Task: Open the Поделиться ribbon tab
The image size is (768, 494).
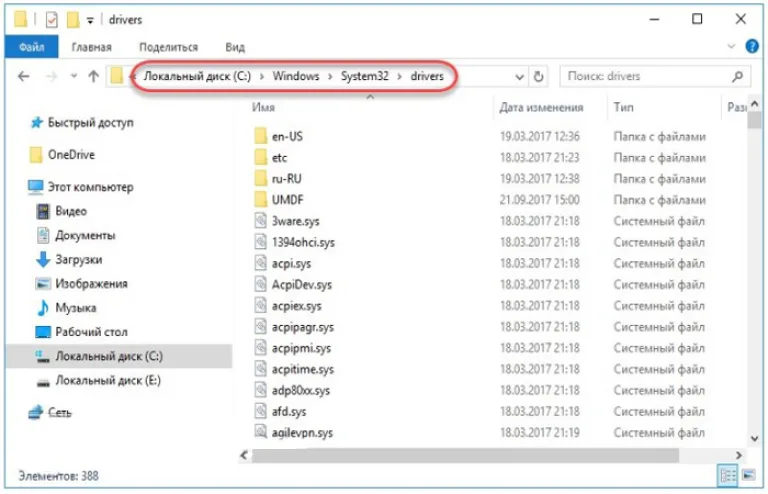Action: [x=168, y=47]
